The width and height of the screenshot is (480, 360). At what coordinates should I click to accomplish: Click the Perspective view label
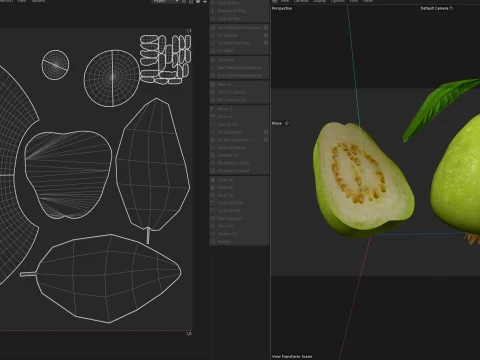pyautogui.click(x=282, y=8)
